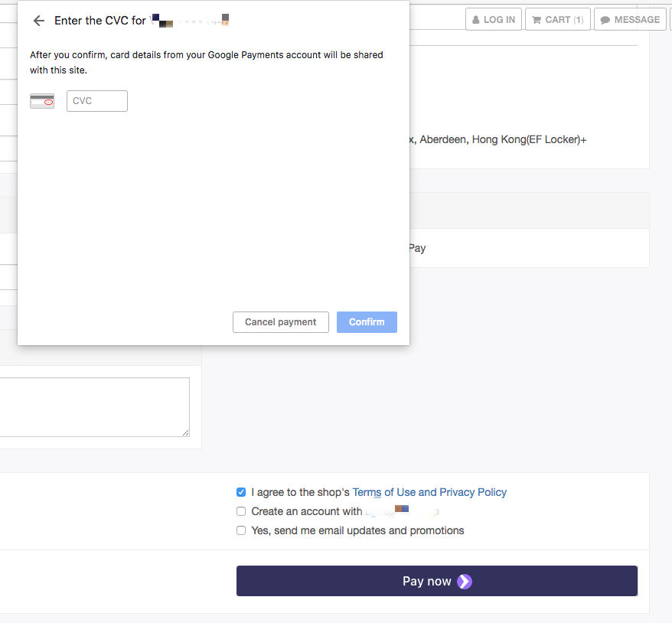This screenshot has height=623, width=672.
Task: Focus the CVC input field
Action: coord(97,101)
